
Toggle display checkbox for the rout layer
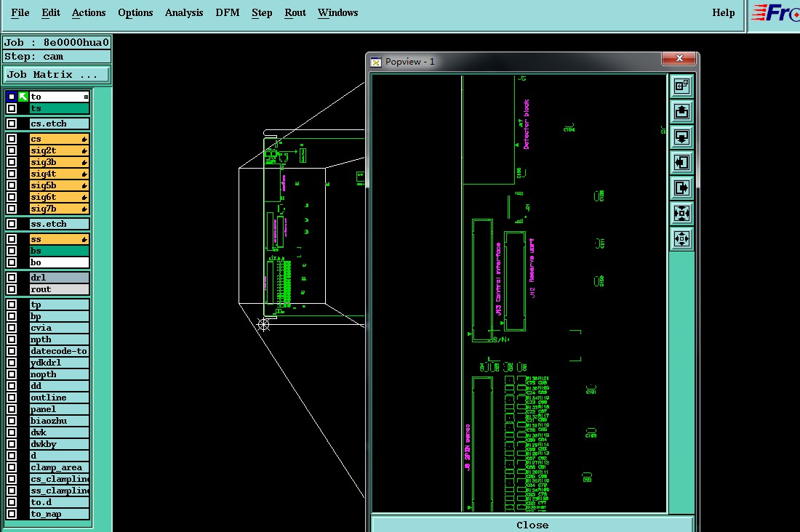coord(11,289)
